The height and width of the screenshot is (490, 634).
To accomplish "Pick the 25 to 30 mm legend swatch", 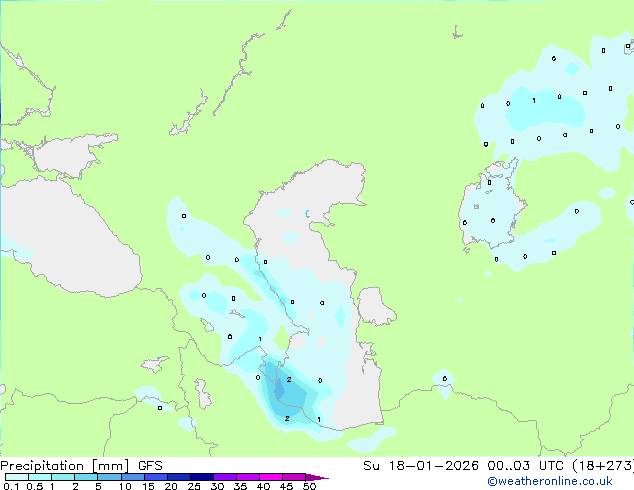I will (x=202, y=477).
